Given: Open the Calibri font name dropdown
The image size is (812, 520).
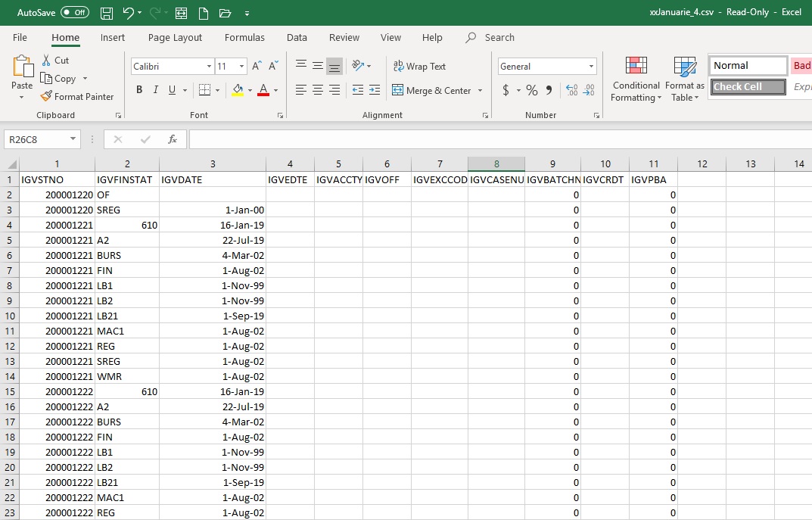Looking at the screenshot, I should (x=209, y=67).
